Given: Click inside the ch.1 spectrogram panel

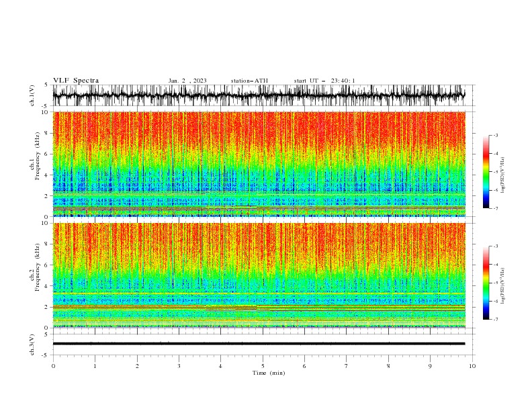Looking at the screenshot, I should (259, 164).
